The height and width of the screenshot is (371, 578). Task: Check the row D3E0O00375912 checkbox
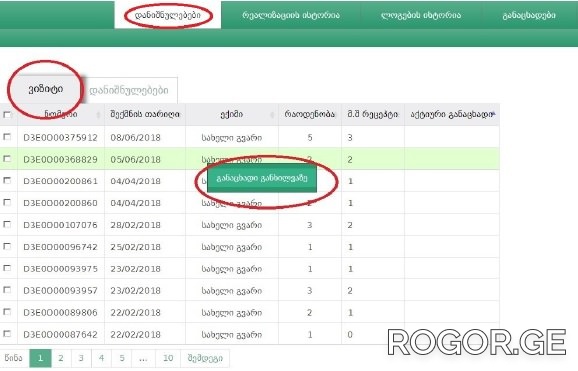(7, 137)
